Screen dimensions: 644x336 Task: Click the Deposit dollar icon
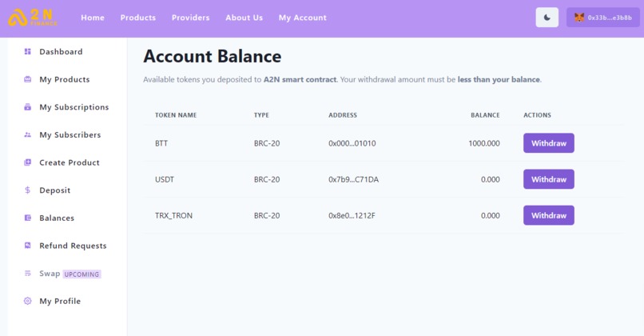click(27, 190)
